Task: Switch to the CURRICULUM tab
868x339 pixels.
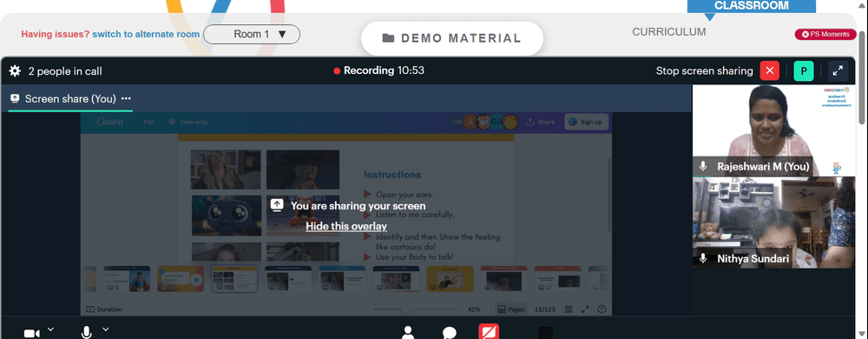Action: (668, 32)
